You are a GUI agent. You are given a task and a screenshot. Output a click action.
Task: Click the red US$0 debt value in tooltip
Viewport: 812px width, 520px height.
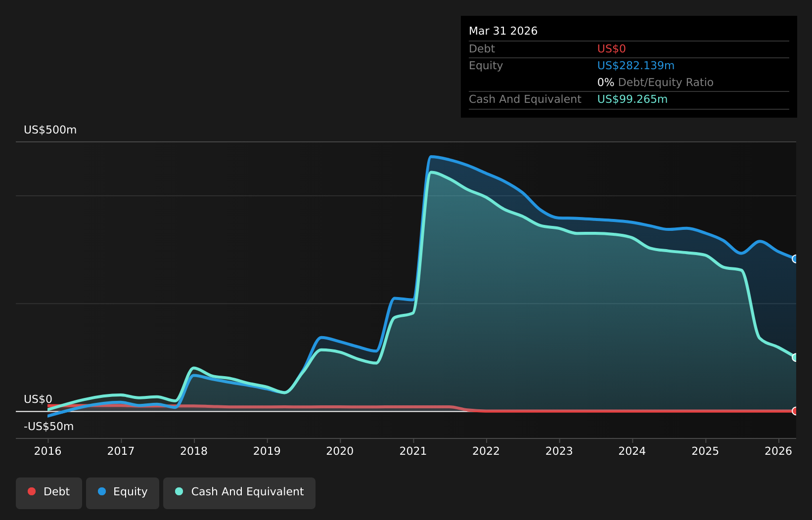tap(612, 48)
